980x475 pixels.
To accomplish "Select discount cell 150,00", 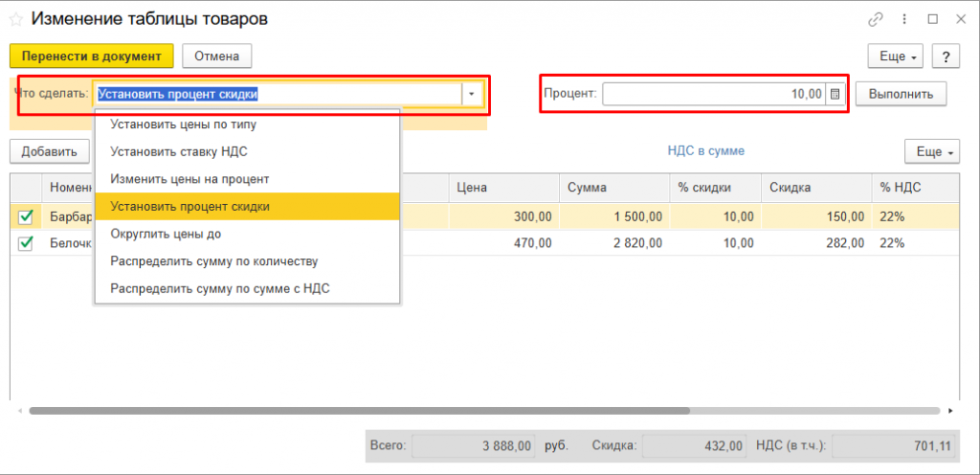I will 816,216.
